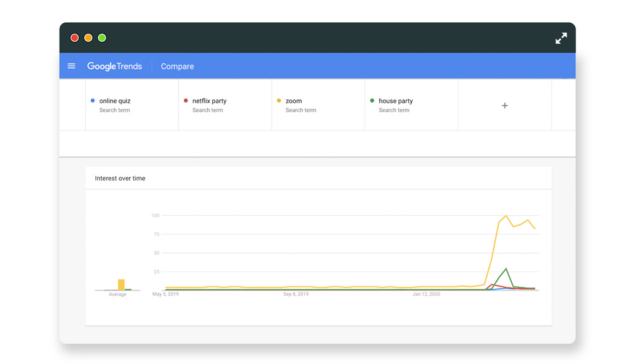635x364 pixels.
Task: Edit the 'online quiz' search term
Action: tap(115, 101)
